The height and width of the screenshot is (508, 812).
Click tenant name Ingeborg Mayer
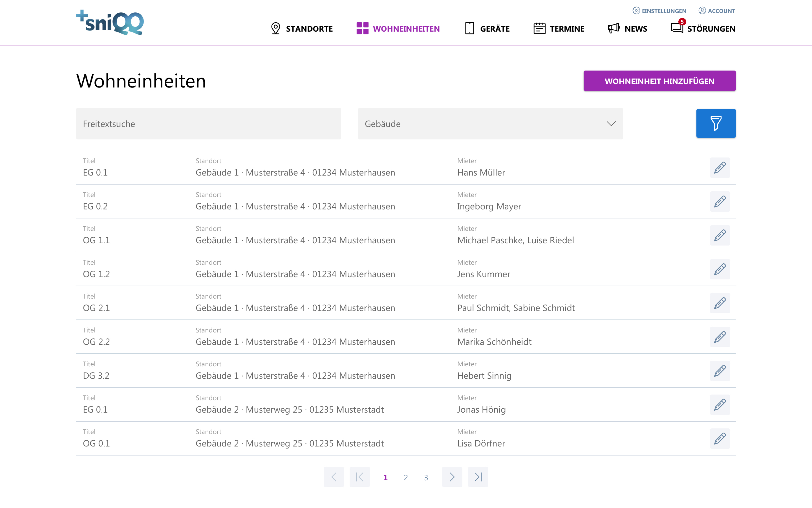point(489,206)
